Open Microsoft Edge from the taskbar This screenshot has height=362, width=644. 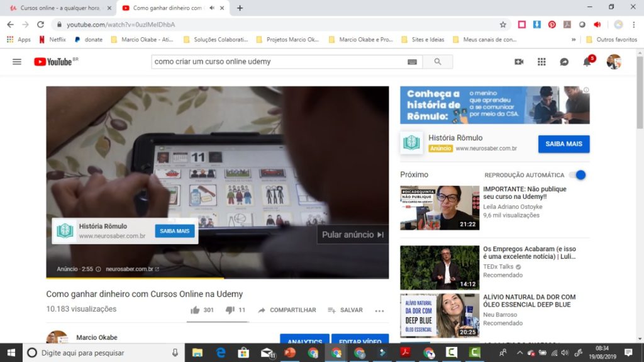(221, 353)
